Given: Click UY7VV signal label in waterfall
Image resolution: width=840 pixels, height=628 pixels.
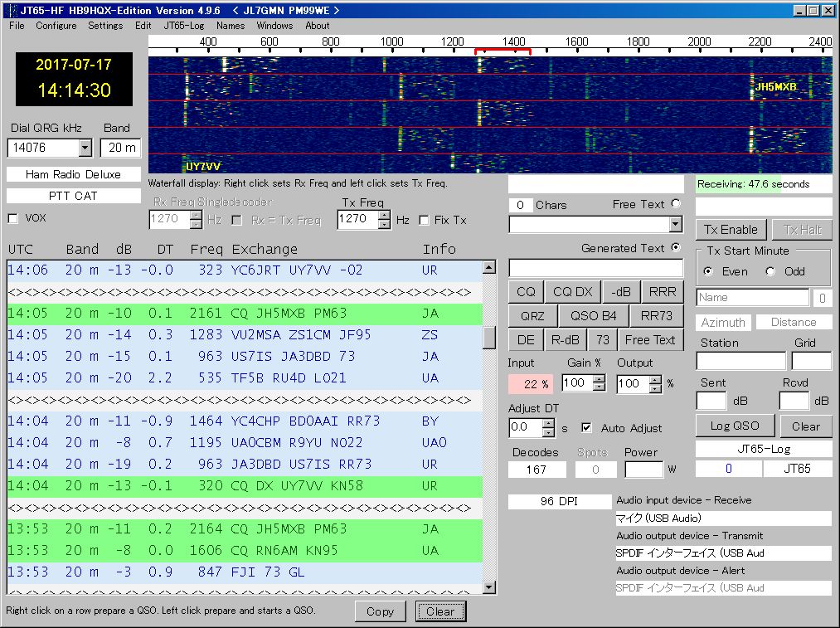Looking at the screenshot, I should coord(203,167).
